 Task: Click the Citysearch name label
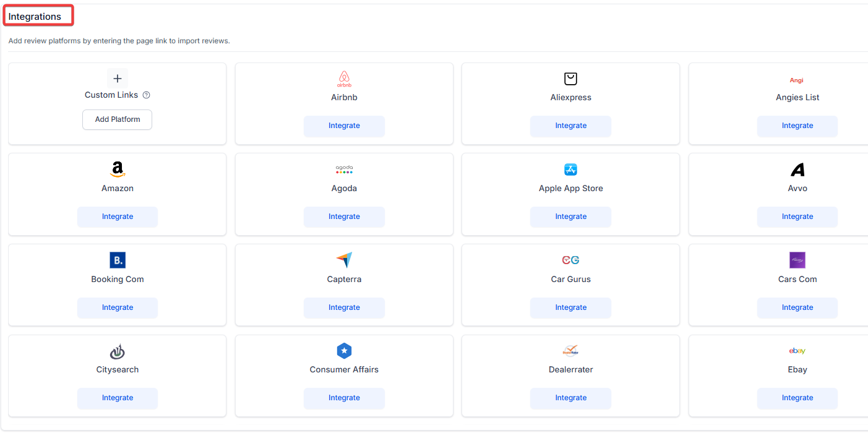118,369
